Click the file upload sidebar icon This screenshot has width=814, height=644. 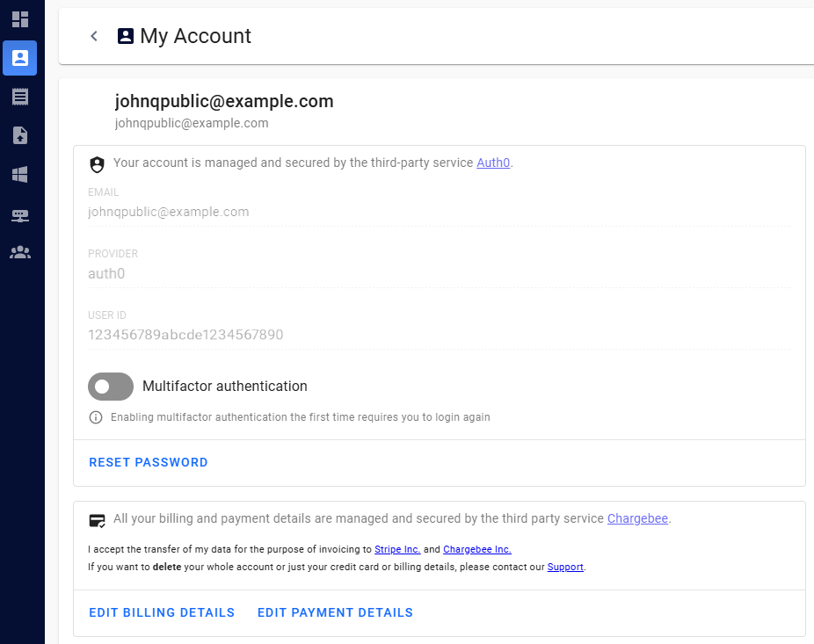(20, 135)
